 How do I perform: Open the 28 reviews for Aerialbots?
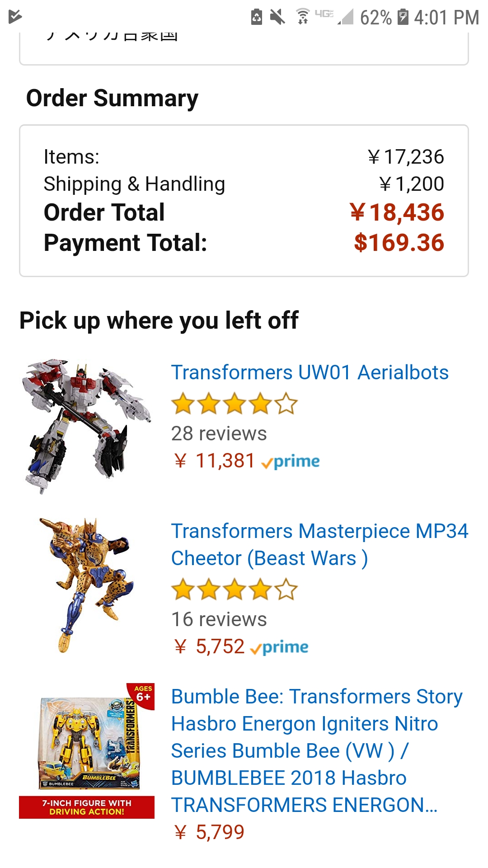[x=219, y=434]
